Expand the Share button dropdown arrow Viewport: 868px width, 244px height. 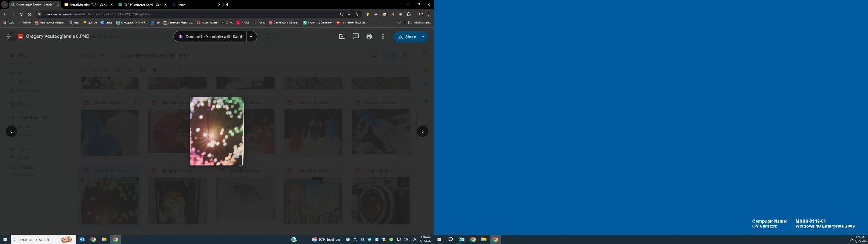tap(423, 37)
